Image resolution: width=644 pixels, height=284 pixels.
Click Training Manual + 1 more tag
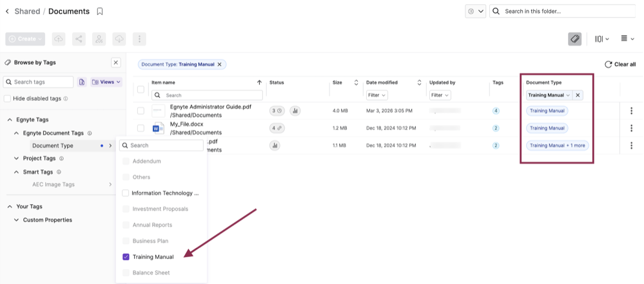pyautogui.click(x=558, y=146)
